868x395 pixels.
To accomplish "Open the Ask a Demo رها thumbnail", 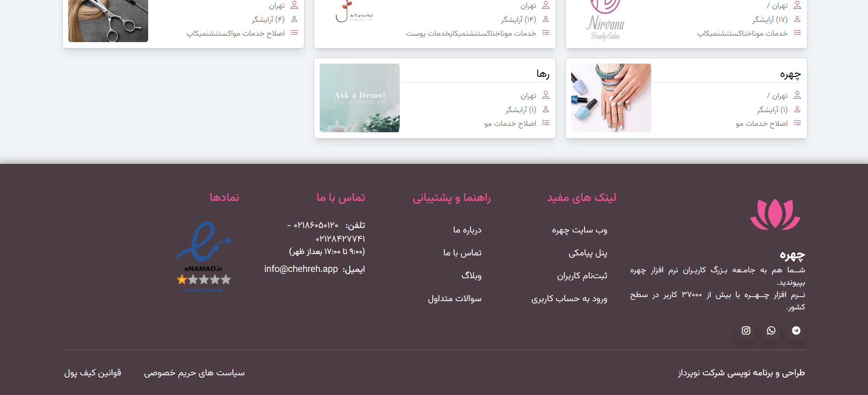I will 359,98.
